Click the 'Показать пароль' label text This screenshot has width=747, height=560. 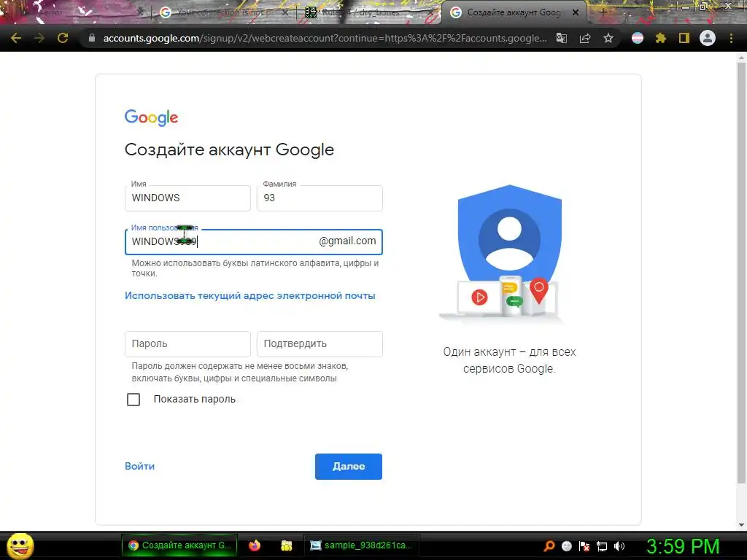[x=194, y=399]
